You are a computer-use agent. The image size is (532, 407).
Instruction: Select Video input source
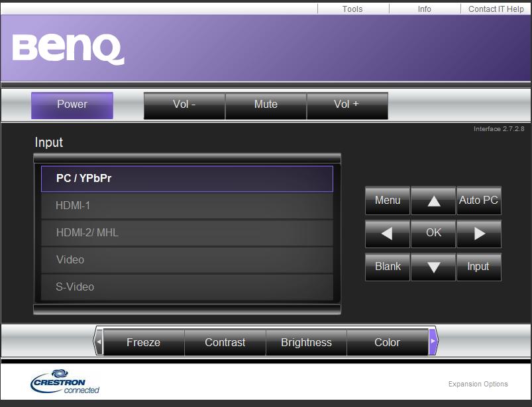point(187,260)
